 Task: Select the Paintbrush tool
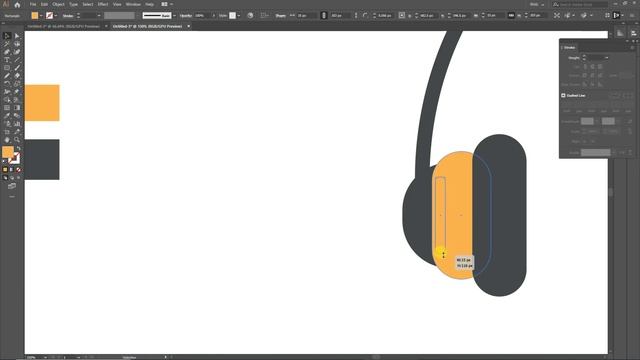(17, 68)
